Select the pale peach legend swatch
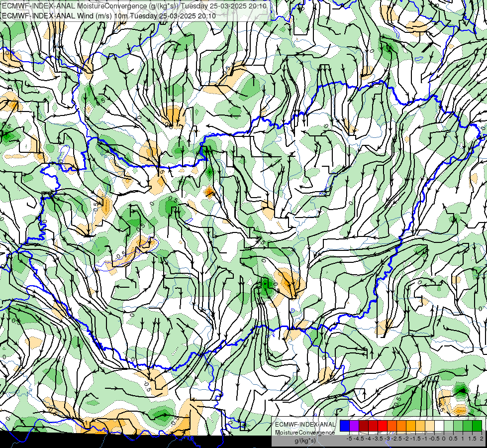The image size is (487, 448). 430,426
